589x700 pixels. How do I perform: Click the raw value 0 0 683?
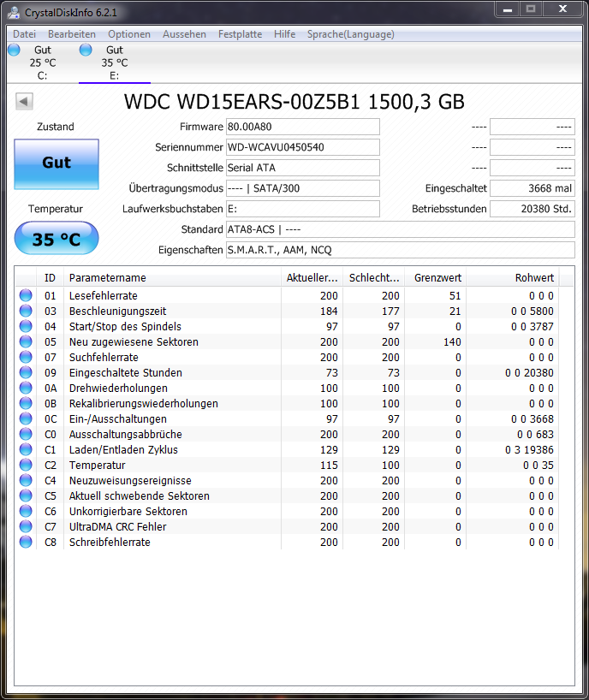click(535, 435)
